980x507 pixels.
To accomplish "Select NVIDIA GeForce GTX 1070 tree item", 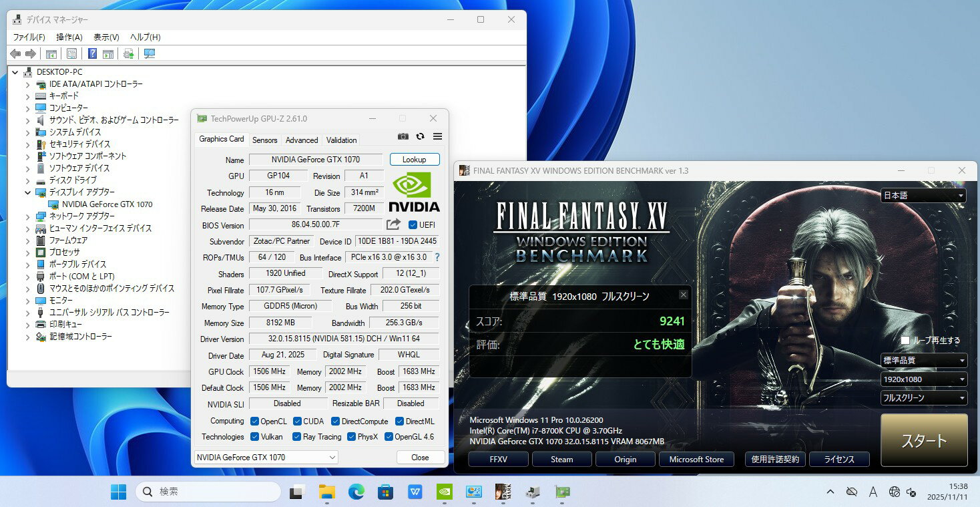I will (x=107, y=204).
